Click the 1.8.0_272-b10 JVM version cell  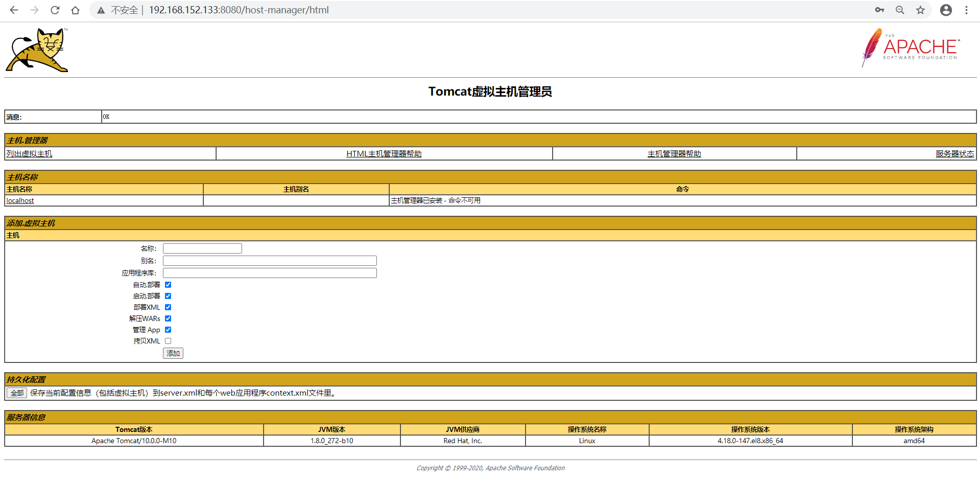click(332, 441)
